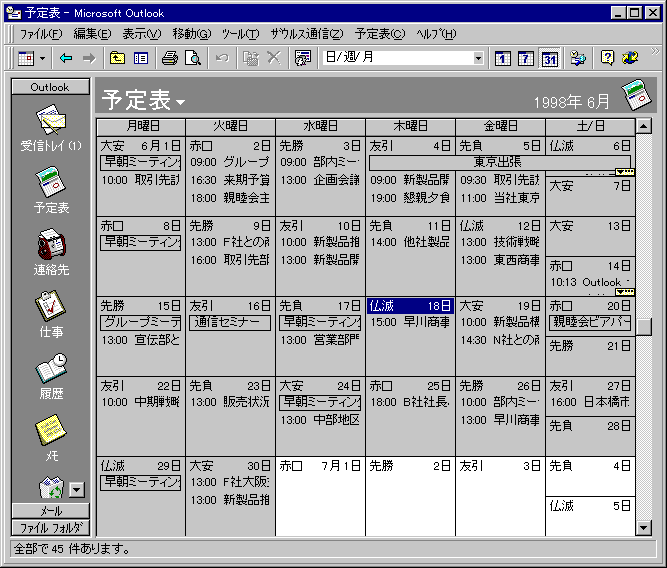Select the 東京出張 multi-day event
The height and width of the screenshot is (568, 667).
click(x=500, y=162)
